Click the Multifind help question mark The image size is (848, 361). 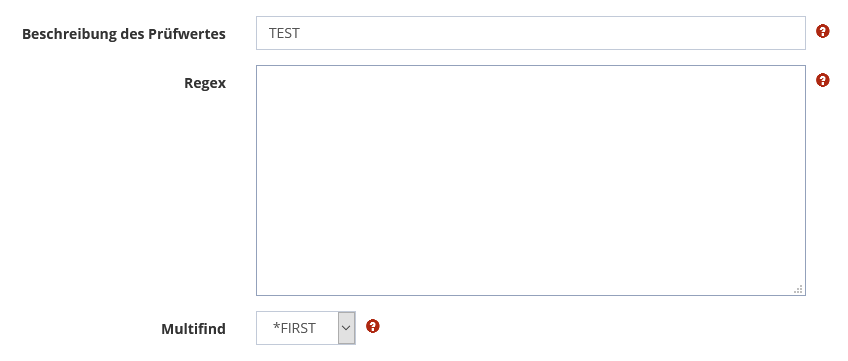pyautogui.click(x=373, y=326)
